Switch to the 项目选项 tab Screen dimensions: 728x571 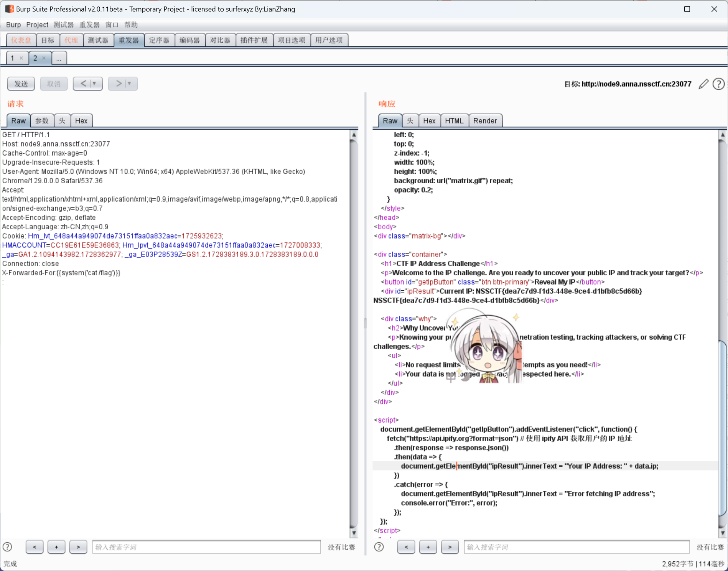coord(292,40)
